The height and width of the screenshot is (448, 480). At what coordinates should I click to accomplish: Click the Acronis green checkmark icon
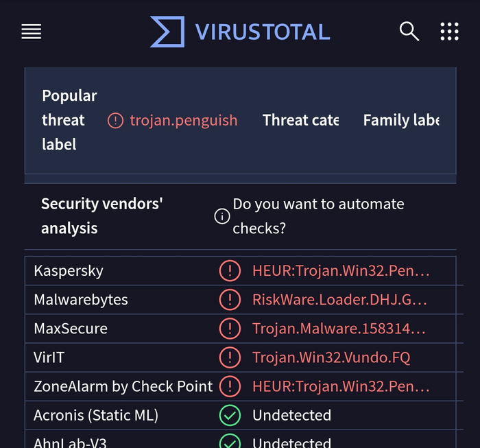click(230, 415)
